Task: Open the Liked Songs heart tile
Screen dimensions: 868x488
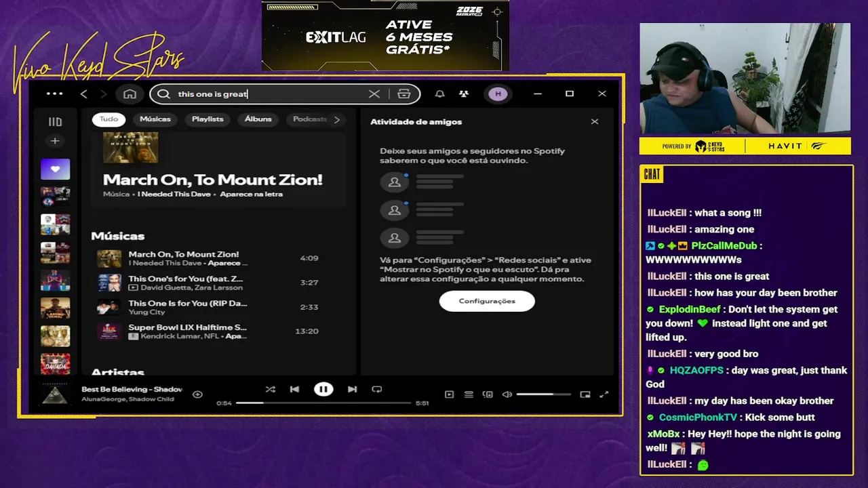Action: point(55,169)
